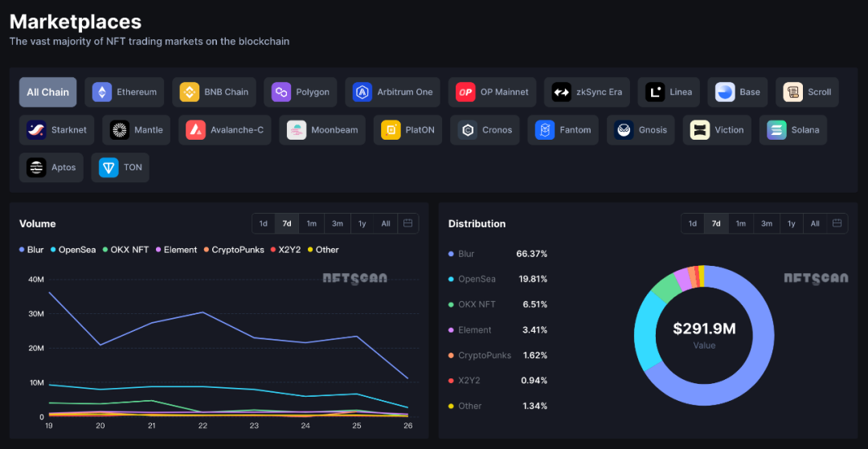Image resolution: width=868 pixels, height=449 pixels.
Task: Open the Volume chart calendar date picker
Action: (x=408, y=223)
